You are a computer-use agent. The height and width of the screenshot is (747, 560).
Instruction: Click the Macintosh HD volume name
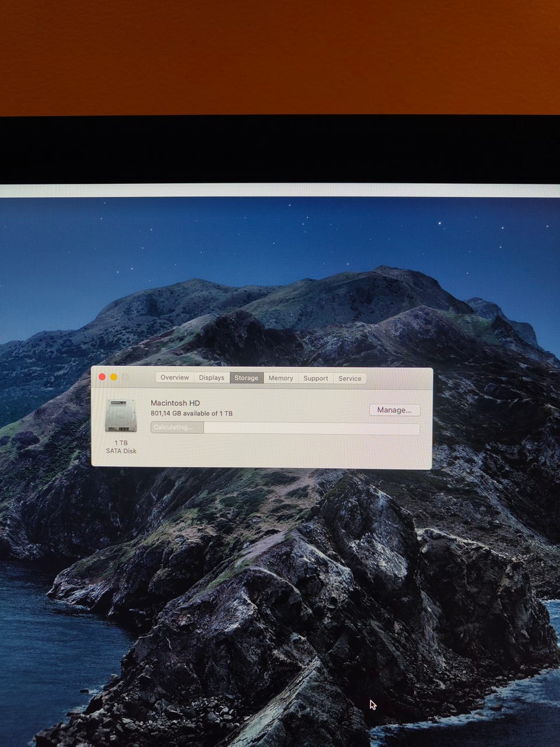point(175,403)
